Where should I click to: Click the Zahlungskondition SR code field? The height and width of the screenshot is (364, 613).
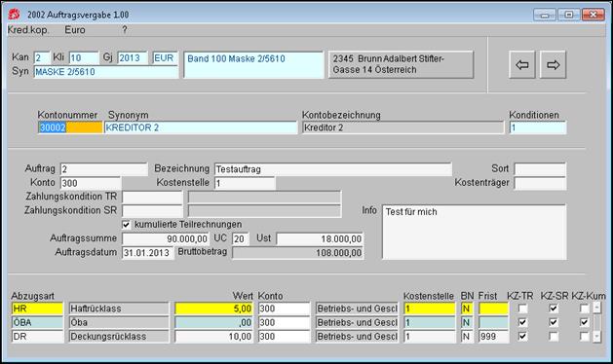pyautogui.click(x=152, y=211)
